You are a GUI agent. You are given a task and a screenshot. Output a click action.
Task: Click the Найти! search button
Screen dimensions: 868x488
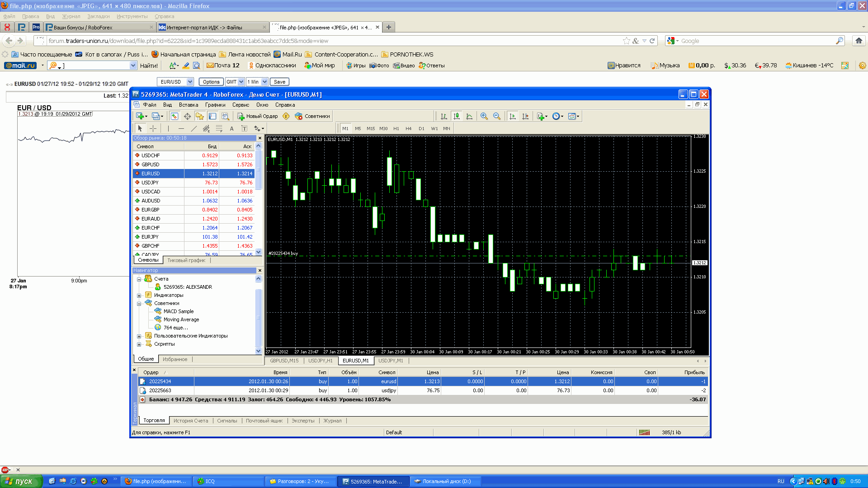pos(149,66)
